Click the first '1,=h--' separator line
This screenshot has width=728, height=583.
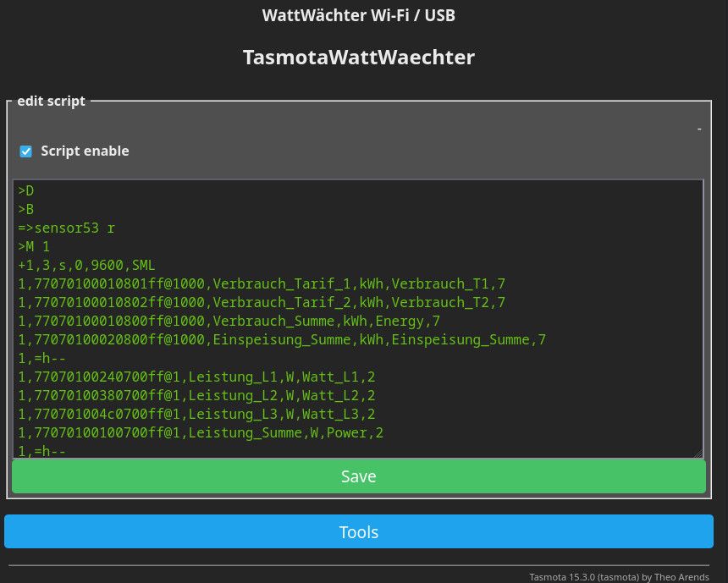(x=41, y=358)
